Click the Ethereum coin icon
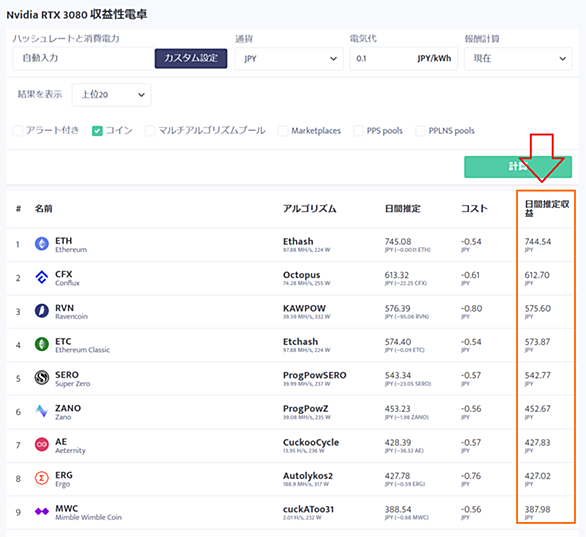 click(41, 244)
